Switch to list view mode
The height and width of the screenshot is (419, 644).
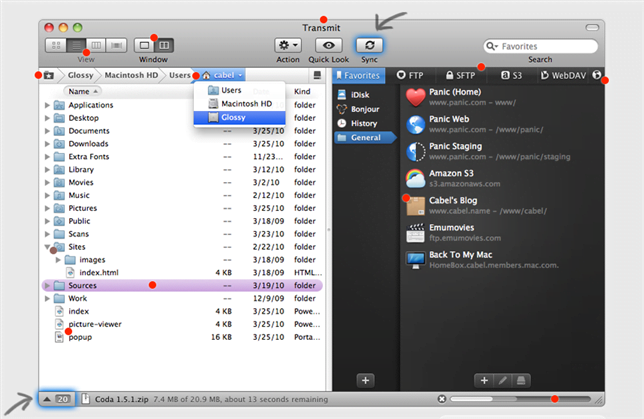pos(76,45)
